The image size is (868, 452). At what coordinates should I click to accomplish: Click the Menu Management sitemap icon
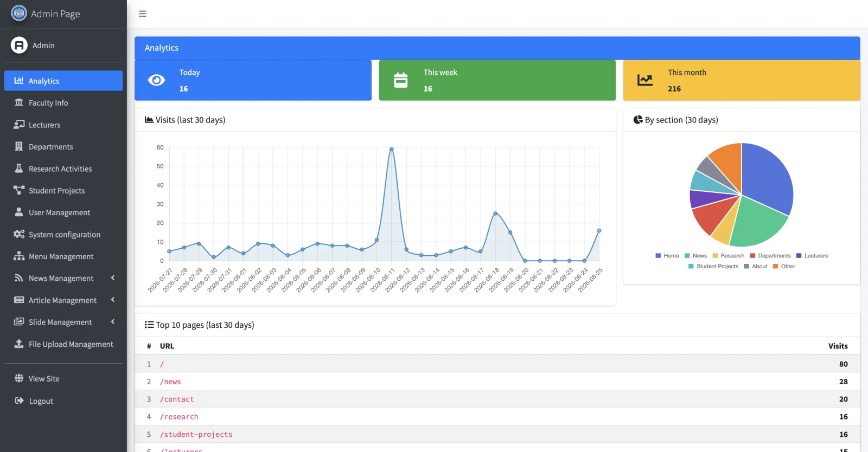(19, 256)
